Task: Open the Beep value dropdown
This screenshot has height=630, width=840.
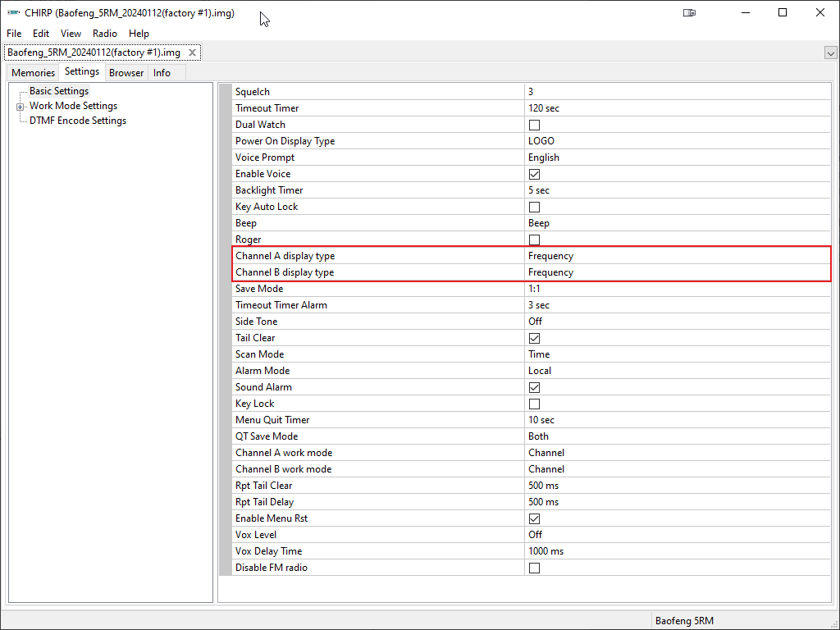Action: point(677,223)
